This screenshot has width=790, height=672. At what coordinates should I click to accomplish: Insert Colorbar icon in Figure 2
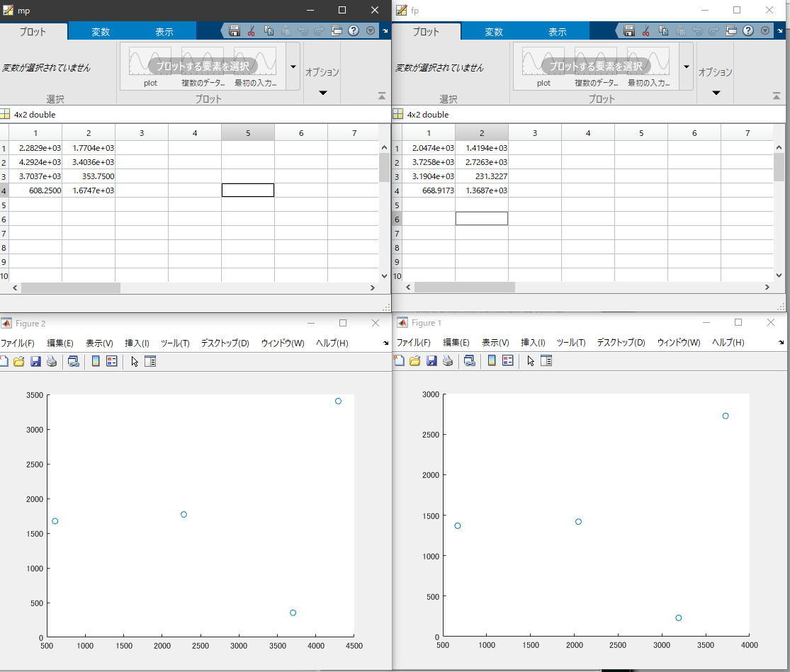[95, 361]
